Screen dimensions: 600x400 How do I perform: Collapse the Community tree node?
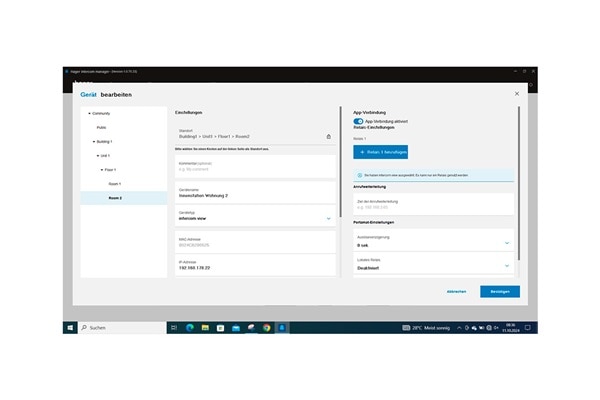point(90,114)
